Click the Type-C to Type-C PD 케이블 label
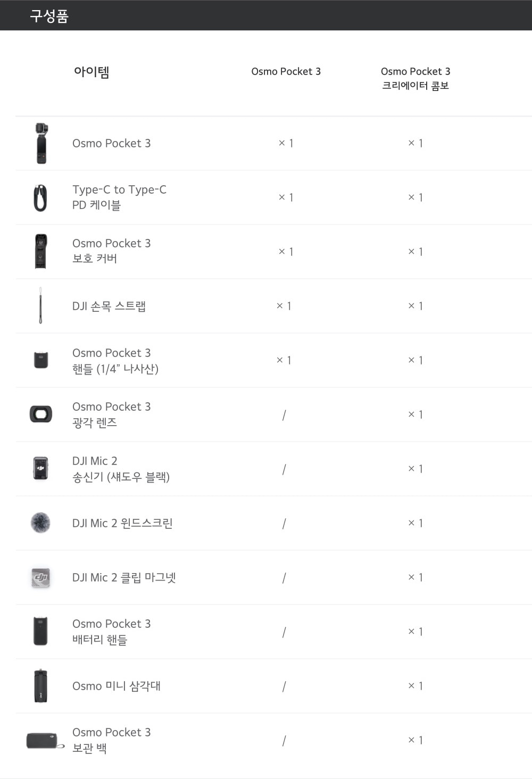Viewport: 532px width, 779px height. pyautogui.click(x=119, y=197)
